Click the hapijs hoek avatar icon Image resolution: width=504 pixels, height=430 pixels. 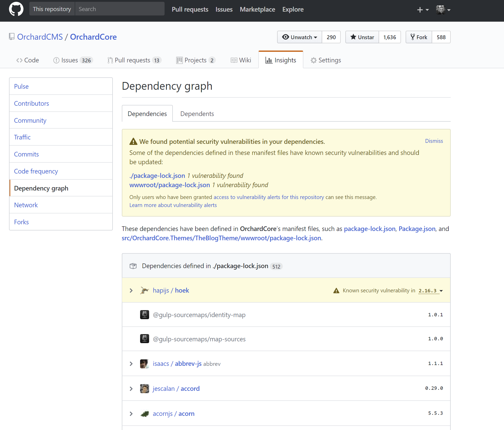[144, 290]
